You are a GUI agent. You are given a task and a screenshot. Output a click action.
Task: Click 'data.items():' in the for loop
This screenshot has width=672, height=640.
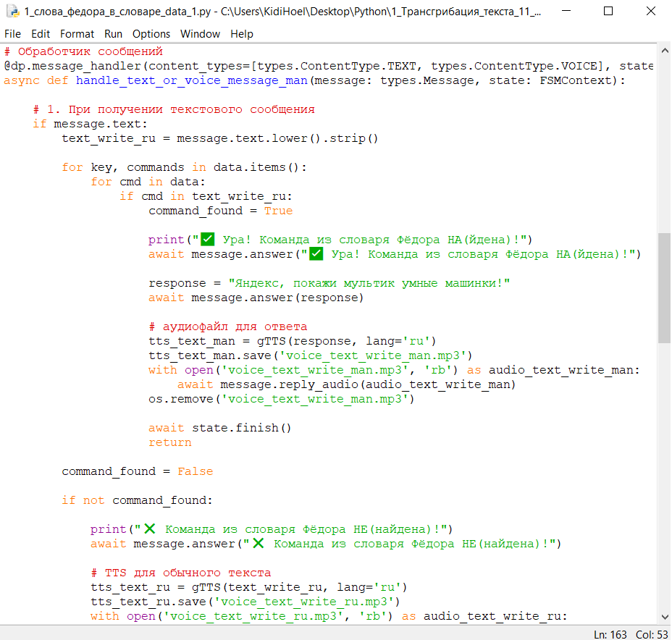pos(260,167)
